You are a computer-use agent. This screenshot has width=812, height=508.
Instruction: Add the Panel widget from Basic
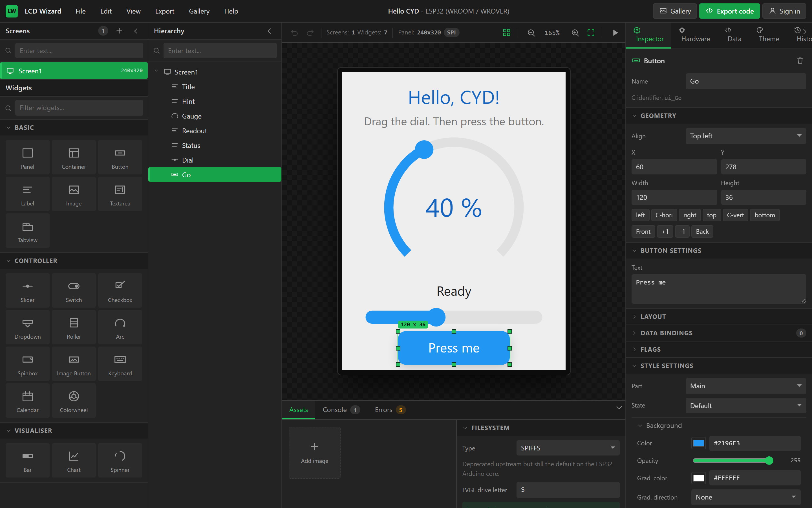point(28,157)
